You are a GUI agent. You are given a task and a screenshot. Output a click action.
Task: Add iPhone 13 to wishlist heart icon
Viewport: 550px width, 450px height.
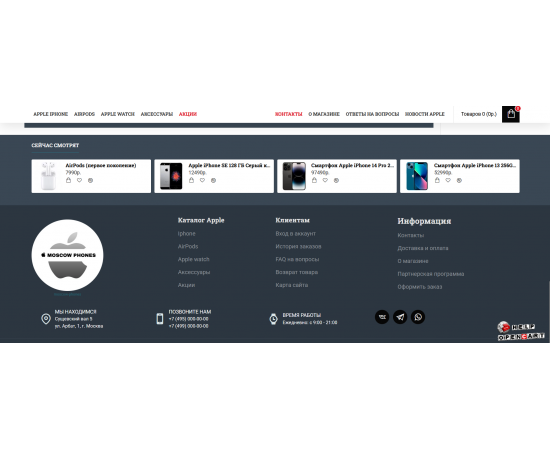tap(448, 180)
